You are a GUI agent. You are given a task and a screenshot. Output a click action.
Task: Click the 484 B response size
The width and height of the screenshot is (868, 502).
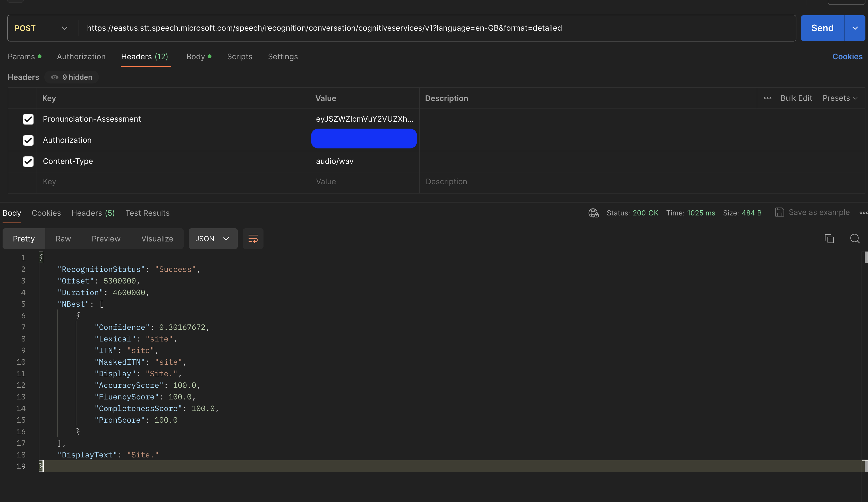(752, 213)
